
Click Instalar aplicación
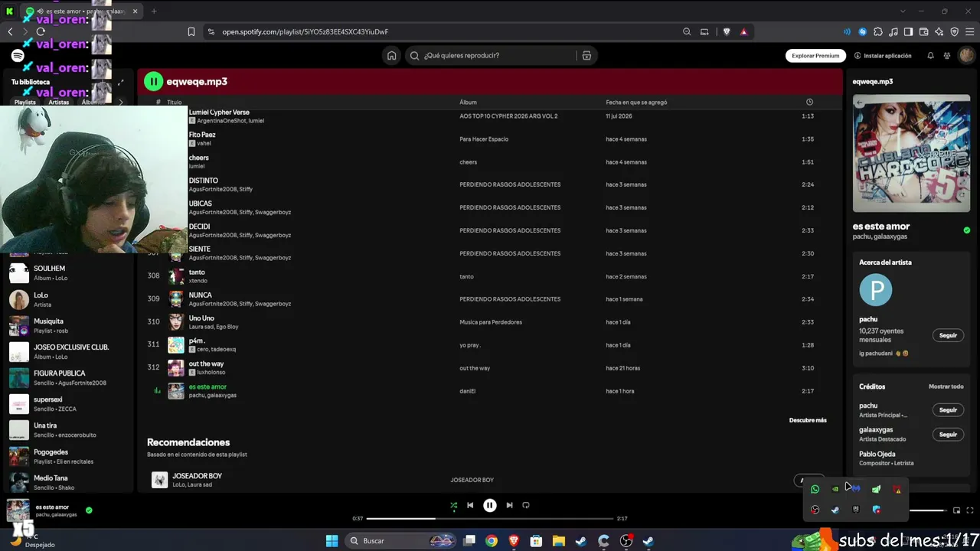coord(883,56)
